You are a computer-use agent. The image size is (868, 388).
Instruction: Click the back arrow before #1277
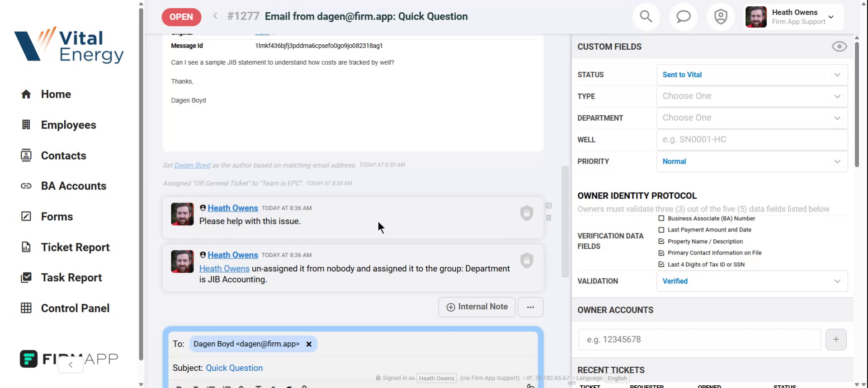click(216, 16)
